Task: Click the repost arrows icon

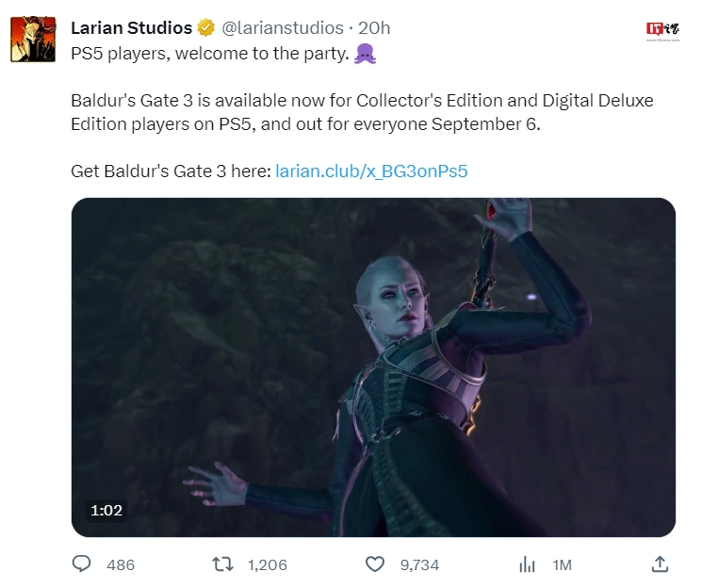Action: tap(222, 564)
